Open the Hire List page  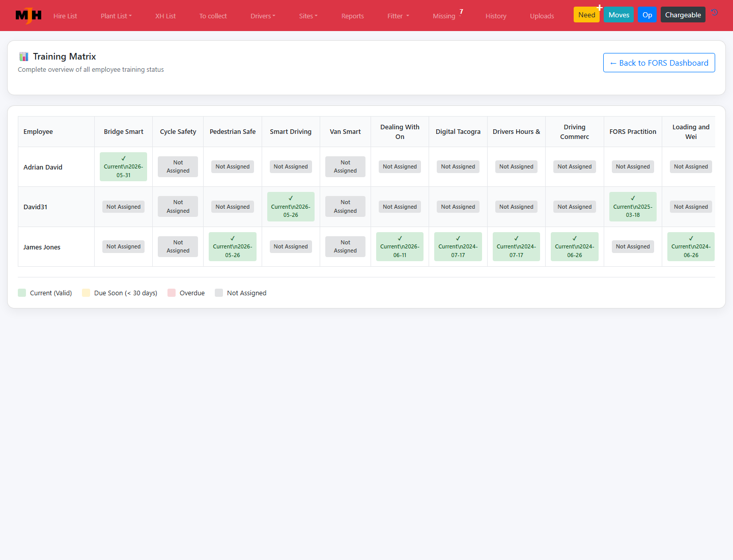click(x=65, y=16)
